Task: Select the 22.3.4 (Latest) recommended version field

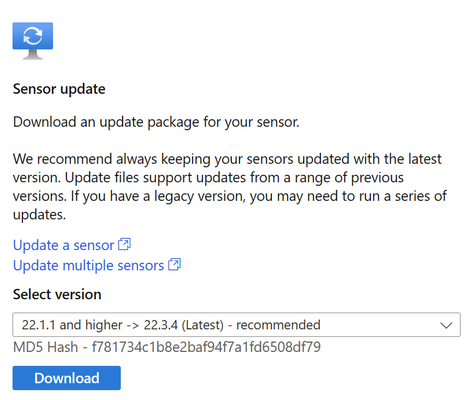Action: point(236,325)
